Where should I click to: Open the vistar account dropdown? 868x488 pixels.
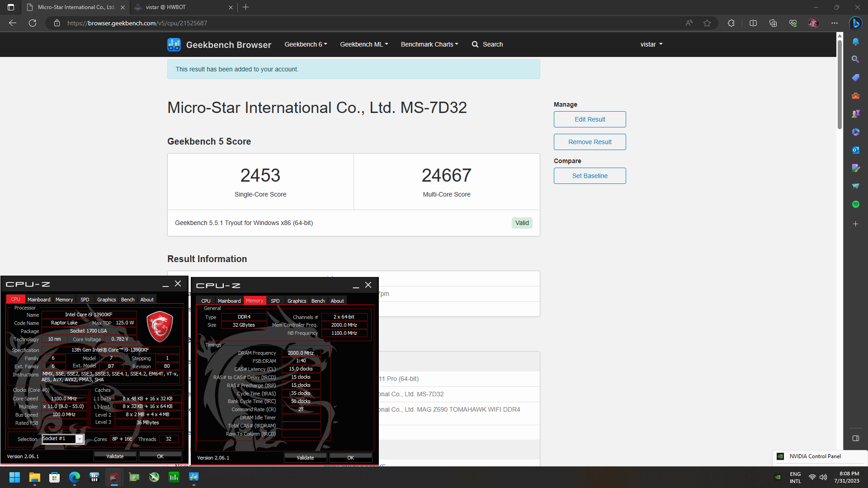(x=651, y=44)
